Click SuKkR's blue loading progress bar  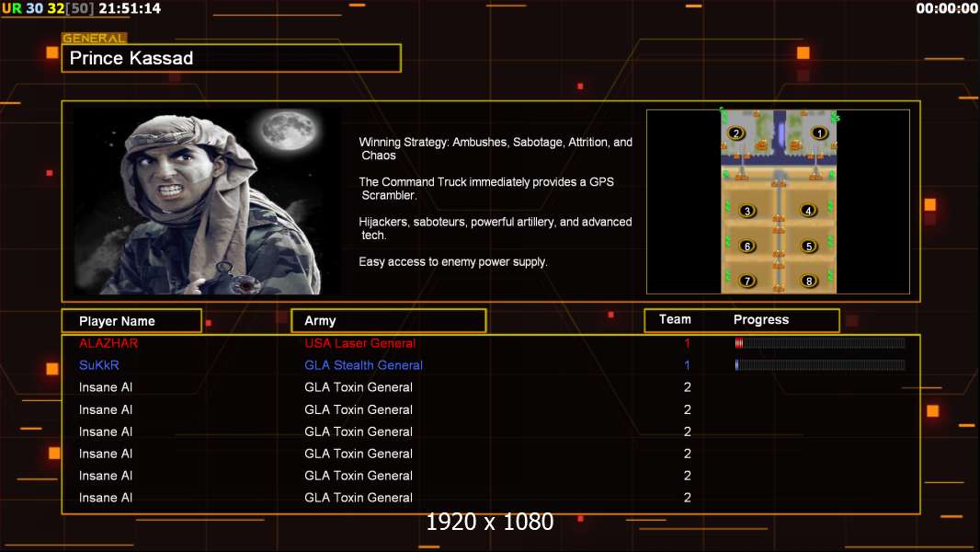pos(820,364)
